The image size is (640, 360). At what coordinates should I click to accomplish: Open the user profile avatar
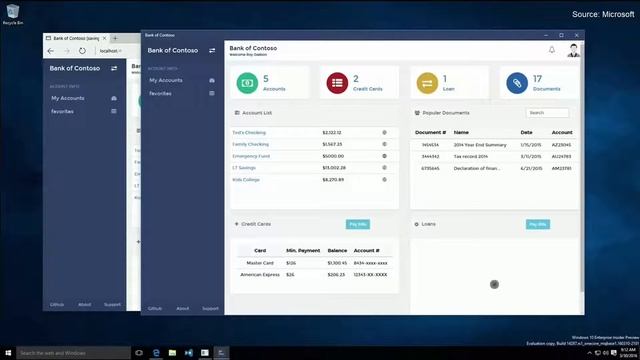click(x=573, y=50)
